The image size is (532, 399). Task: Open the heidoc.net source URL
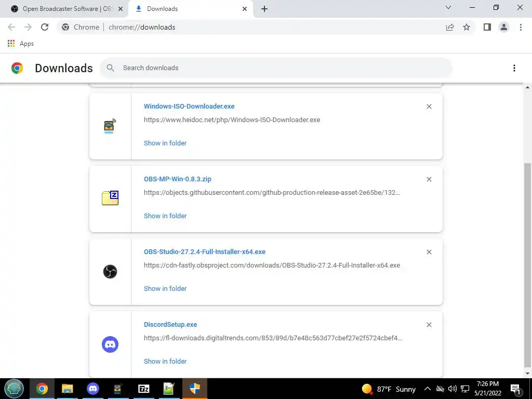pyautogui.click(x=232, y=120)
